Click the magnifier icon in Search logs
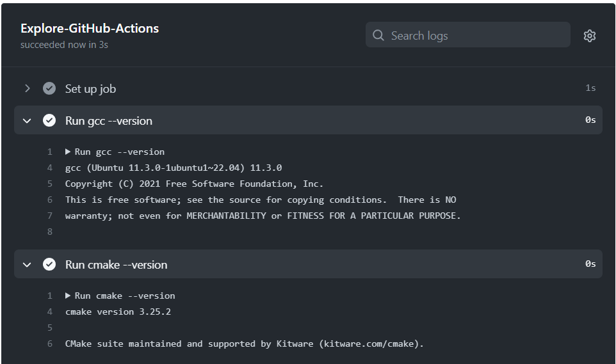The image size is (616, 364). click(x=378, y=35)
